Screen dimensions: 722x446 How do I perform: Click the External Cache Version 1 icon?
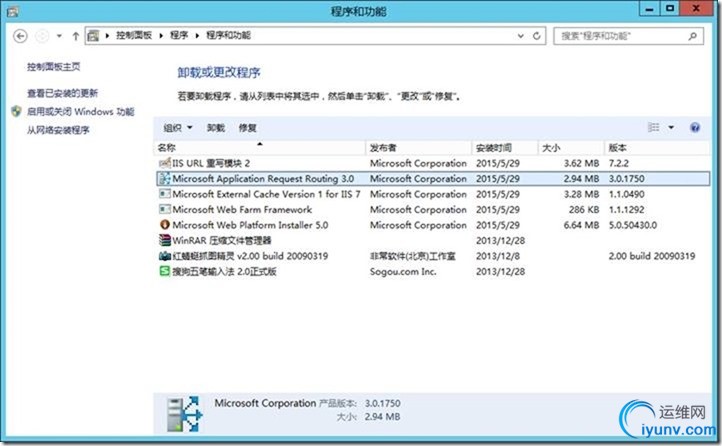tap(164, 194)
